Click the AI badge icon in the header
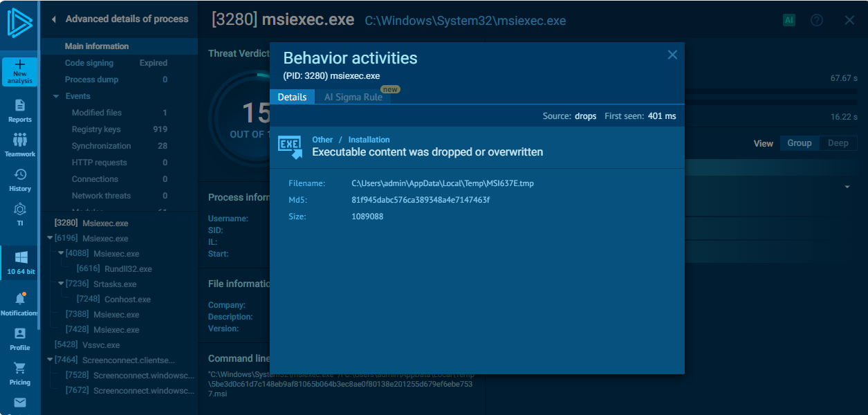The image size is (868, 415). [789, 20]
